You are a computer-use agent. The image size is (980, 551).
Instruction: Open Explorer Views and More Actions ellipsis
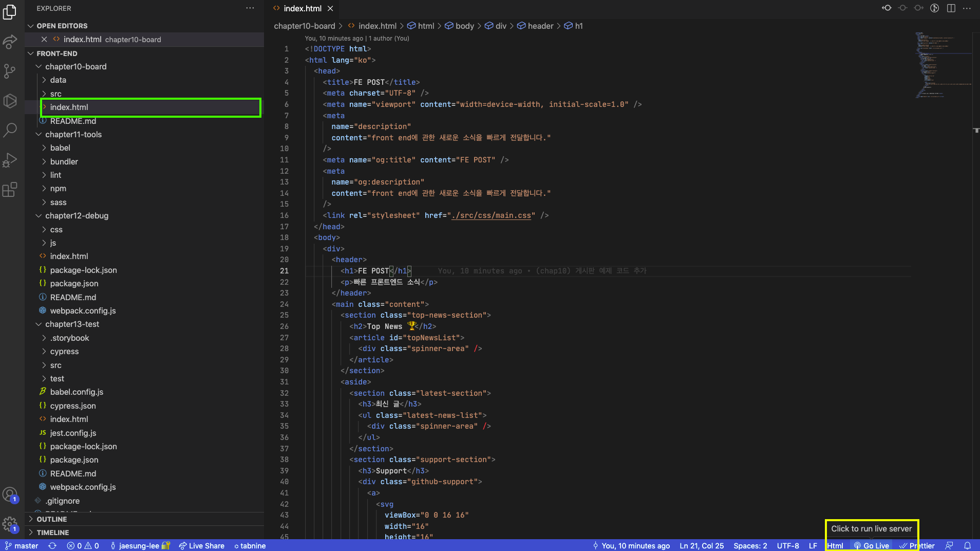[250, 8]
